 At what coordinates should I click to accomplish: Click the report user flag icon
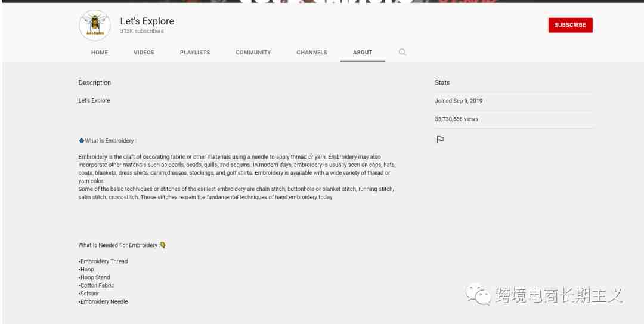click(x=440, y=140)
